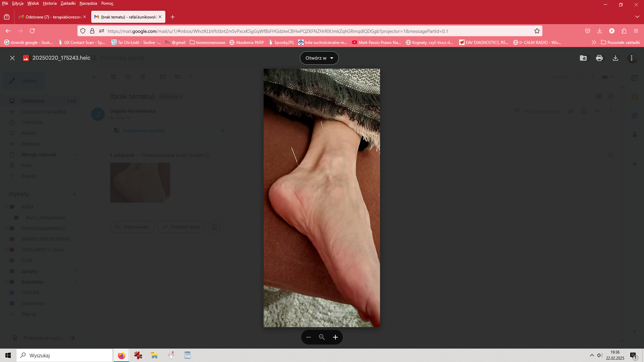
Task: Save the page to Pocket
Action: point(588,31)
